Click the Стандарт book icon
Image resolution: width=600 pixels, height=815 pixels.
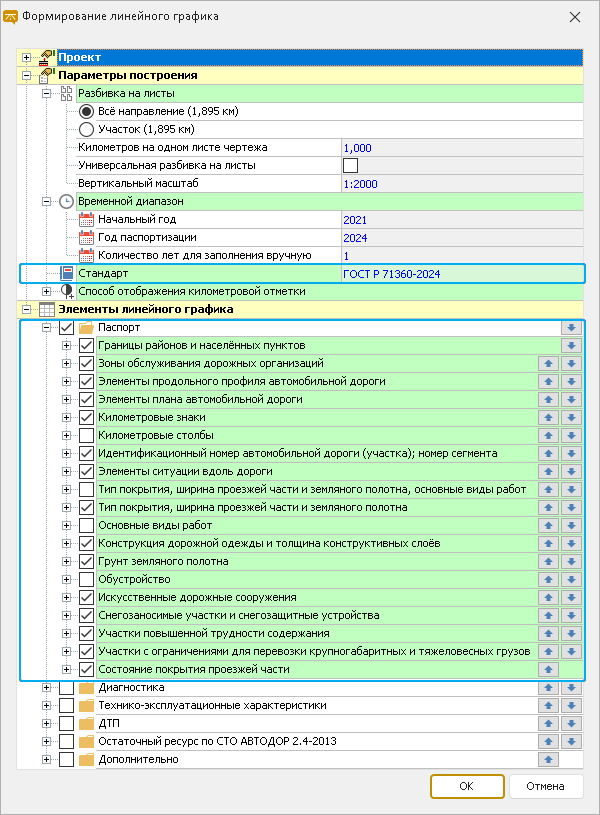click(66, 273)
